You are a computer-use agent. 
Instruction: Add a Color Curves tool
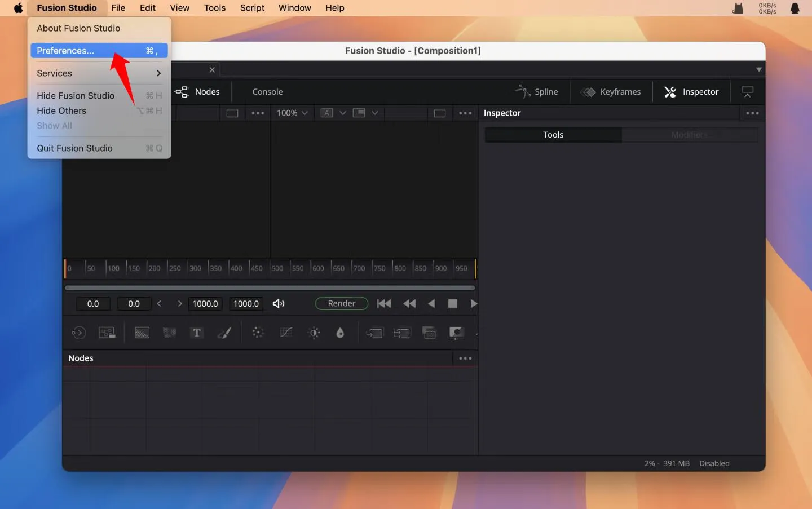286,333
